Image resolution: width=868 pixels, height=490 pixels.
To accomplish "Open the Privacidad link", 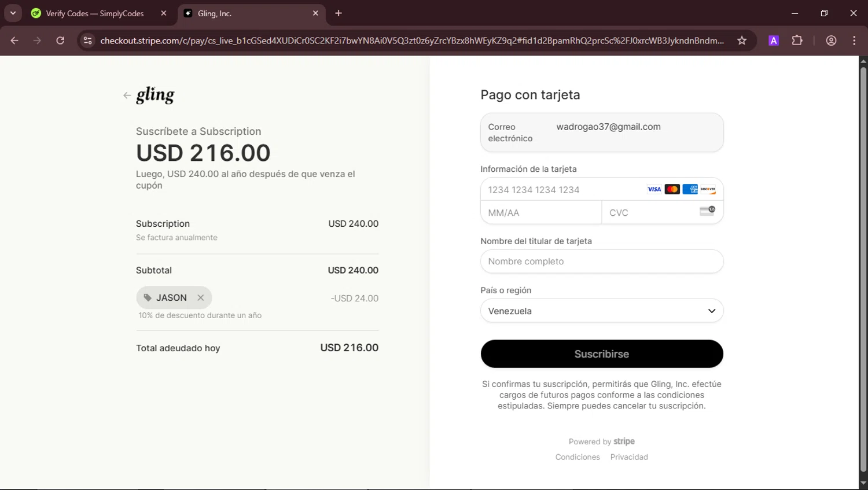I will click(629, 457).
